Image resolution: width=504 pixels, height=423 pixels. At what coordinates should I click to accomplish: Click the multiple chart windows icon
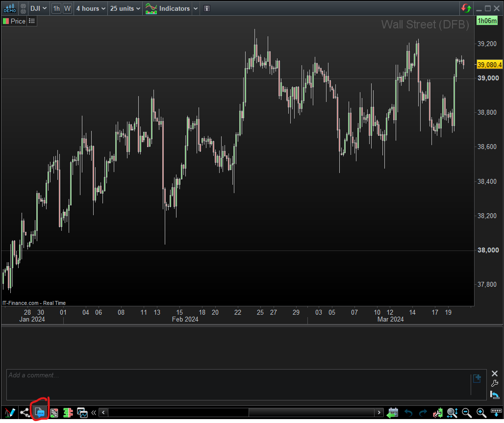tap(82, 413)
